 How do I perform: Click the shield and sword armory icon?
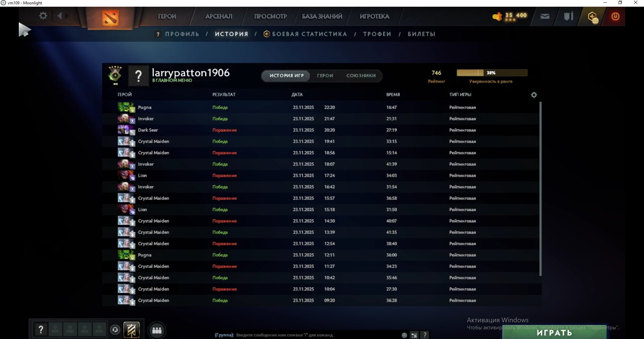568,16
